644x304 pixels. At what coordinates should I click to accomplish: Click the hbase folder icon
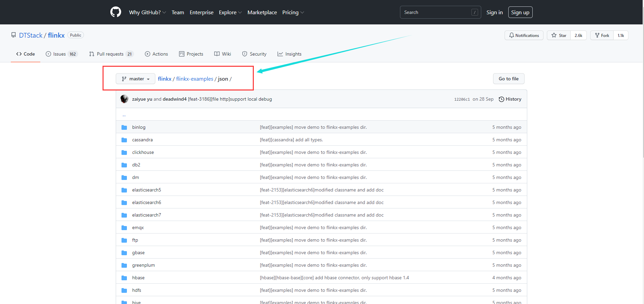tap(124, 278)
